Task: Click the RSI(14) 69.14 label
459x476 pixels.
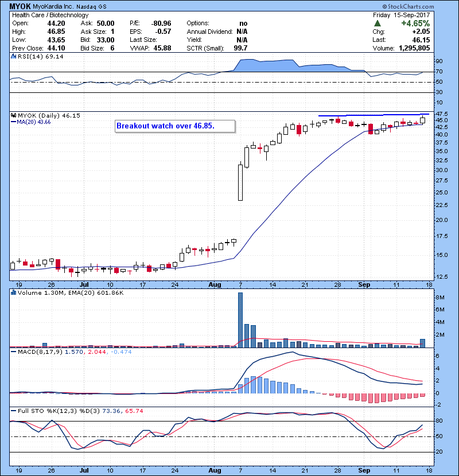Action: (41, 56)
